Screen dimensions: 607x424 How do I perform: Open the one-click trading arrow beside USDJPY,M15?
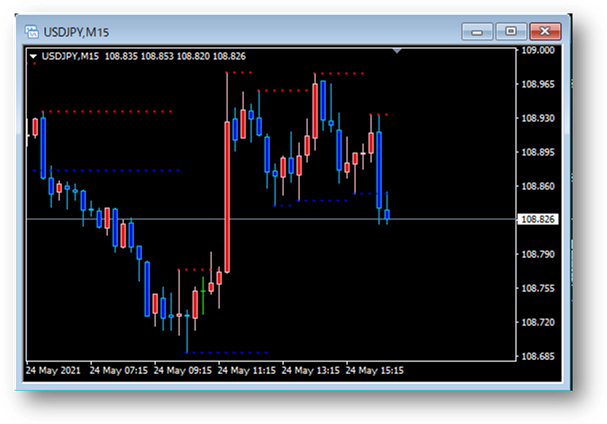(x=33, y=57)
